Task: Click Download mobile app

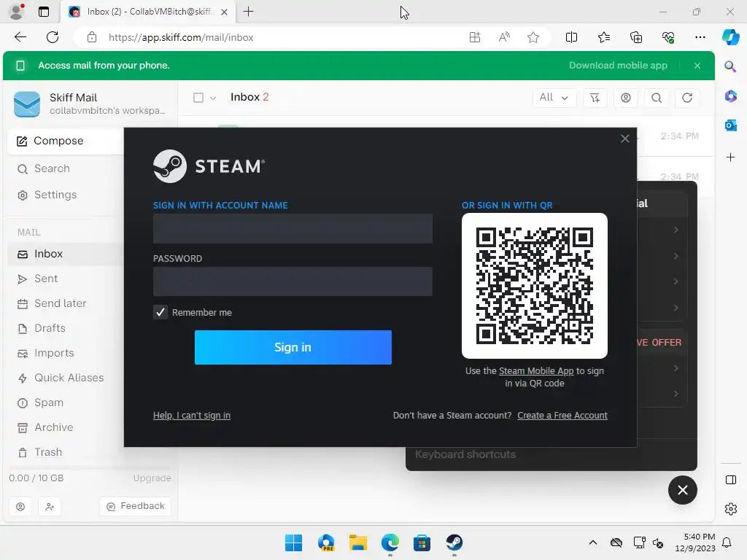Action: [x=618, y=65]
